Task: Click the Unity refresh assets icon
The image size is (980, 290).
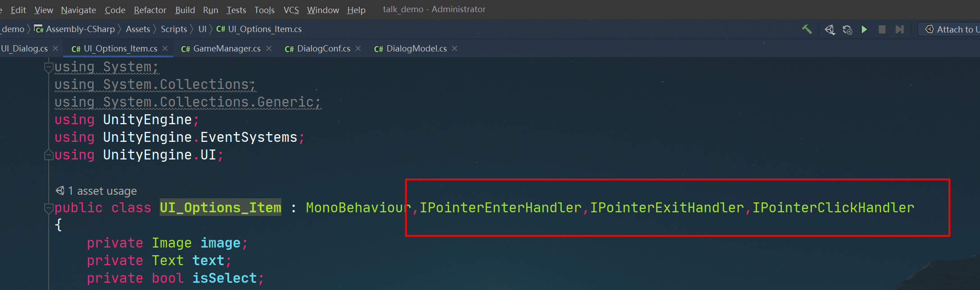Action: (847, 29)
